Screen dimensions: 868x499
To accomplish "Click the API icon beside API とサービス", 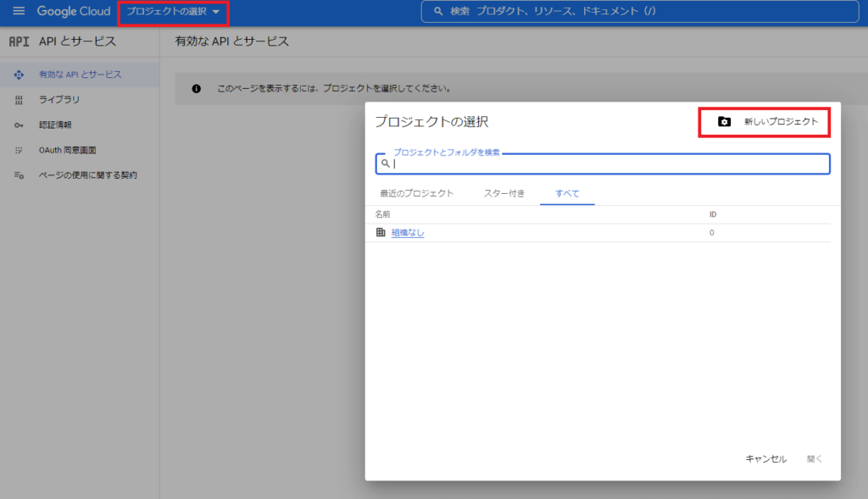I will click(19, 42).
